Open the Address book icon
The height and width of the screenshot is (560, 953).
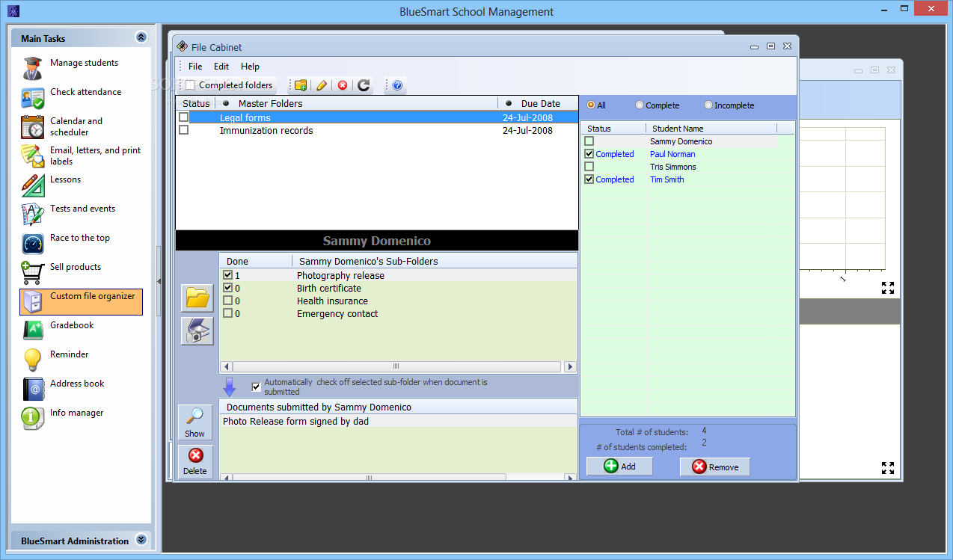32,390
